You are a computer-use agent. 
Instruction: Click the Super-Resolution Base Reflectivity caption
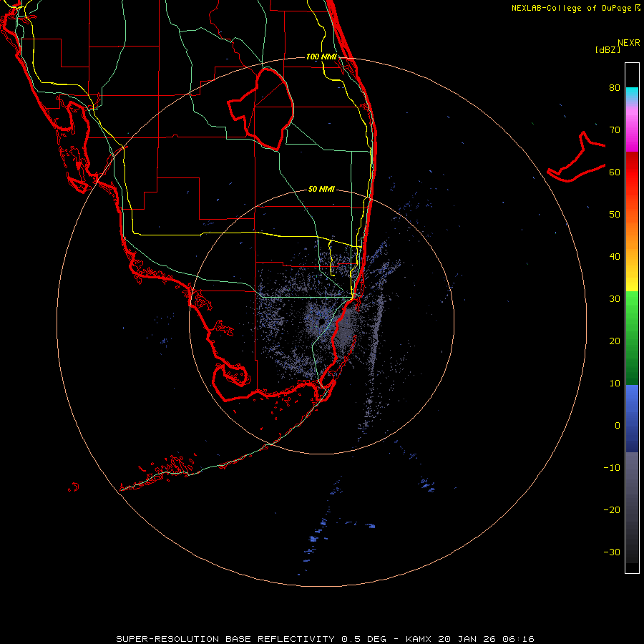pos(325,639)
